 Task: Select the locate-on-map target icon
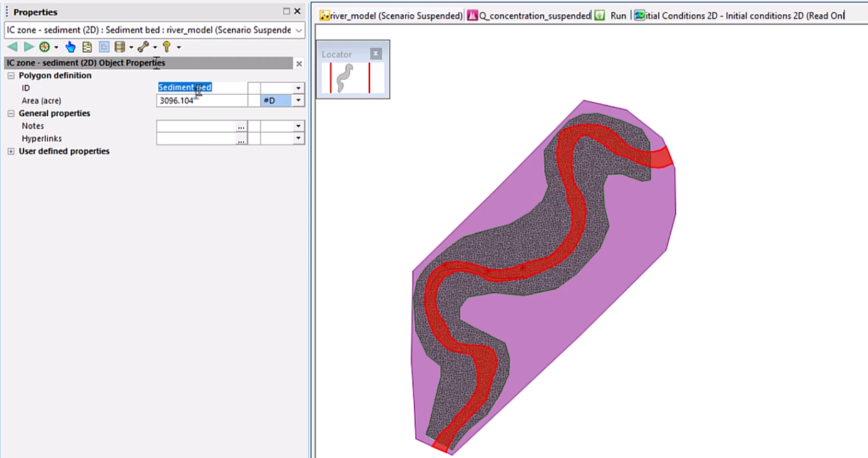(x=44, y=46)
